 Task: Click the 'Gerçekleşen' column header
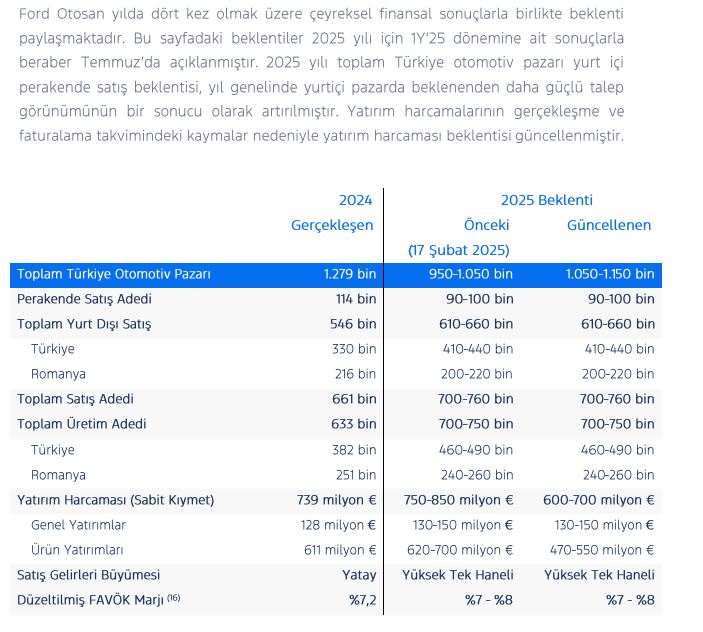coord(332,225)
